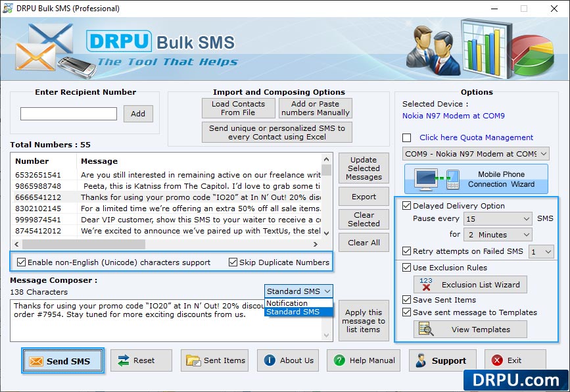
Task: Uncheck Skip Duplicate Numbers
Action: pos(233,262)
